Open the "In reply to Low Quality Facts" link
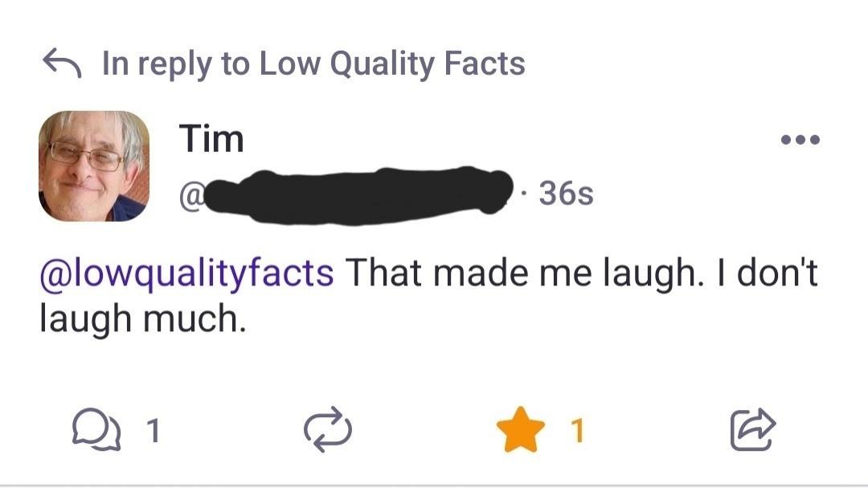This screenshot has height=488, width=868. click(x=313, y=64)
